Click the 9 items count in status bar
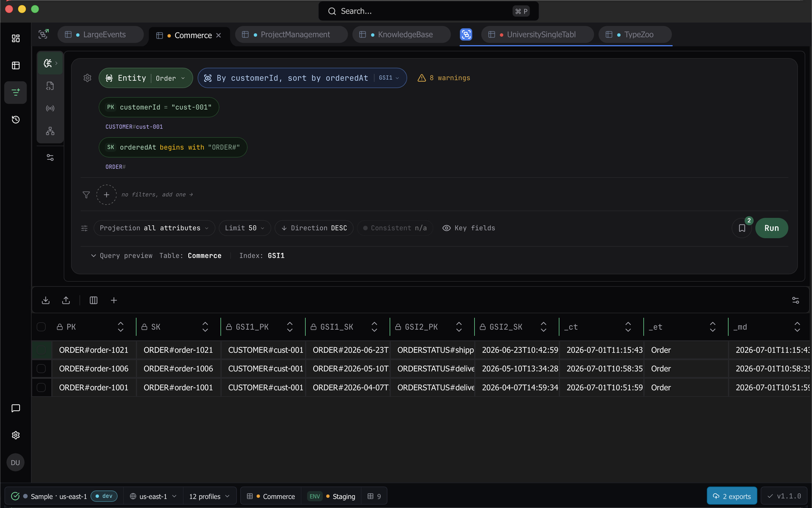 374,497
